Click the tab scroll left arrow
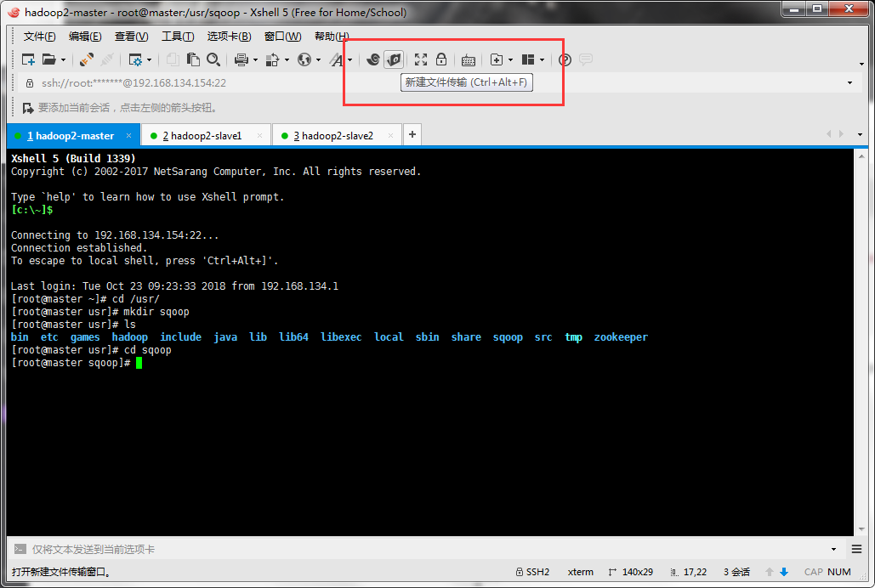The image size is (875, 588). click(828, 134)
